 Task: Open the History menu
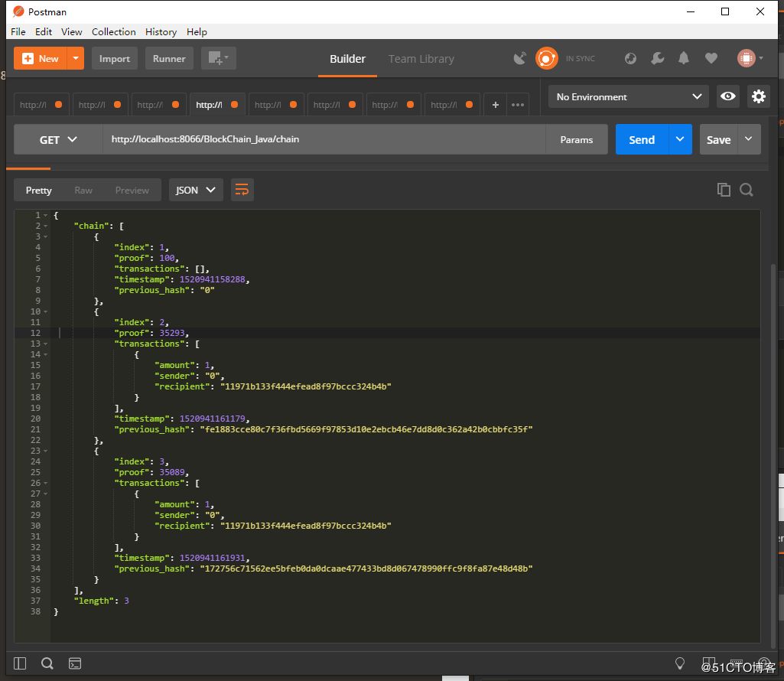[161, 31]
